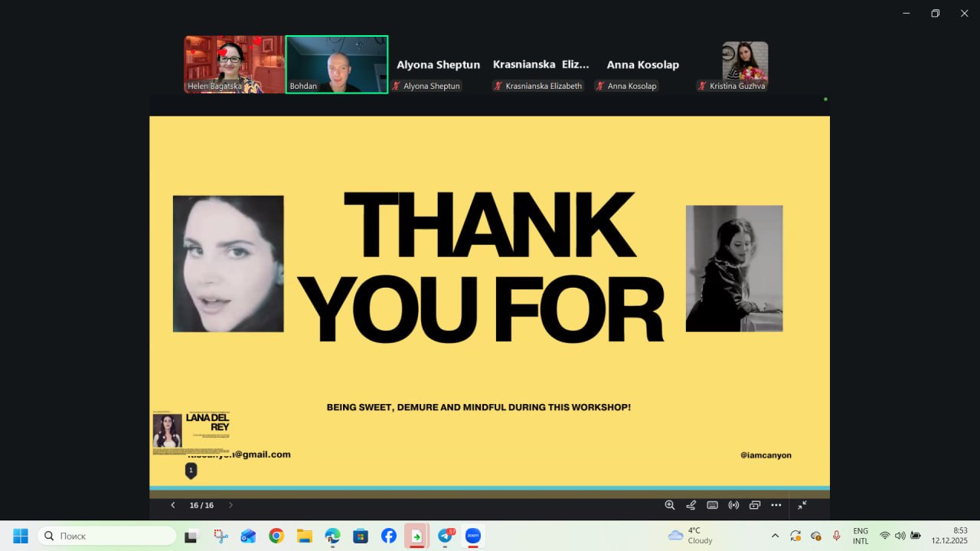Open Google Chrome from the taskbar
The height and width of the screenshot is (551, 980).
[x=276, y=536]
